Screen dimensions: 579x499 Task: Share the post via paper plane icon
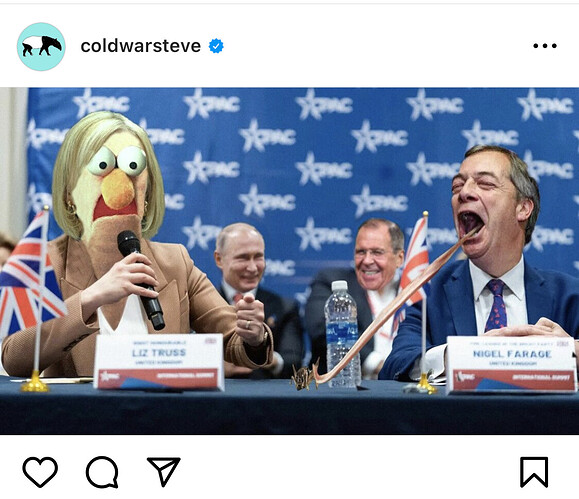[x=164, y=471]
